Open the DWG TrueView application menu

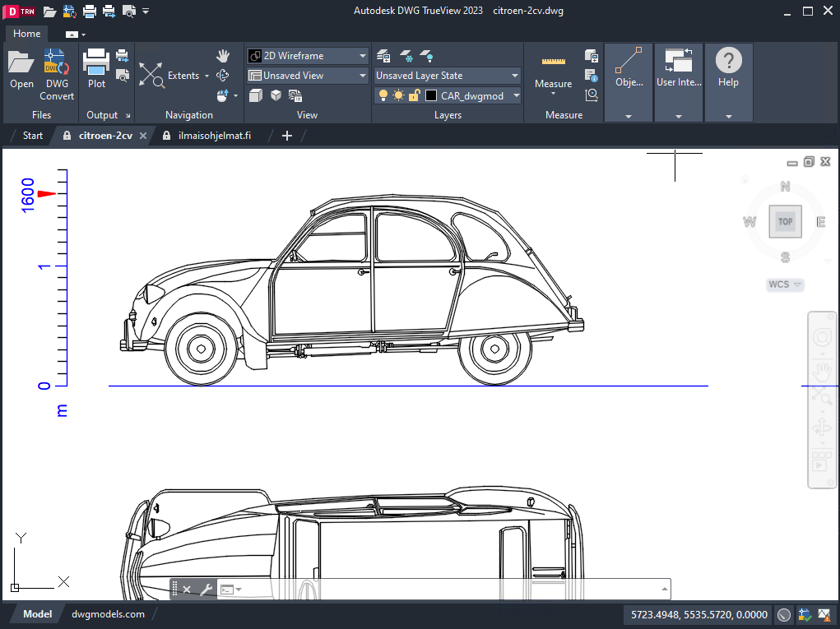(19, 11)
